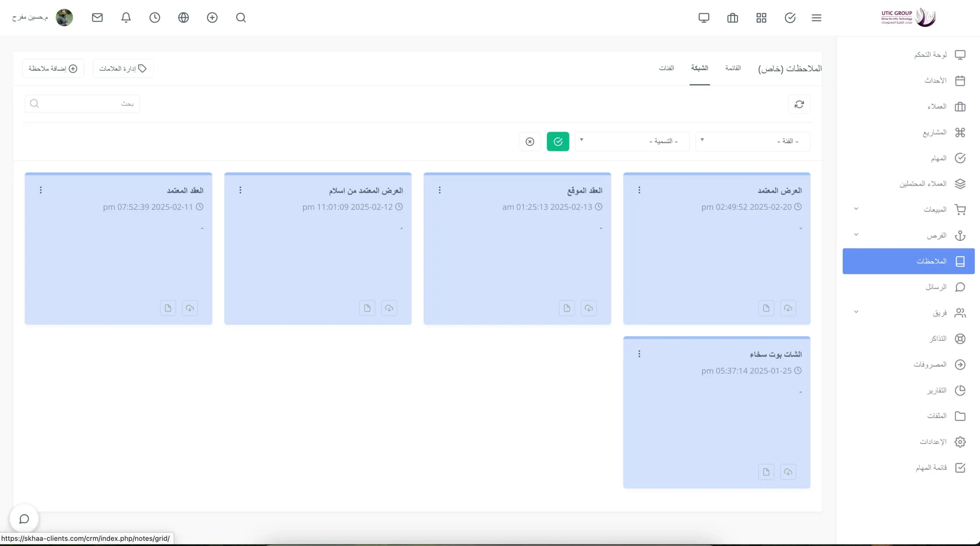Open the floating chat bubble icon
The width and height of the screenshot is (980, 546).
tap(24, 519)
